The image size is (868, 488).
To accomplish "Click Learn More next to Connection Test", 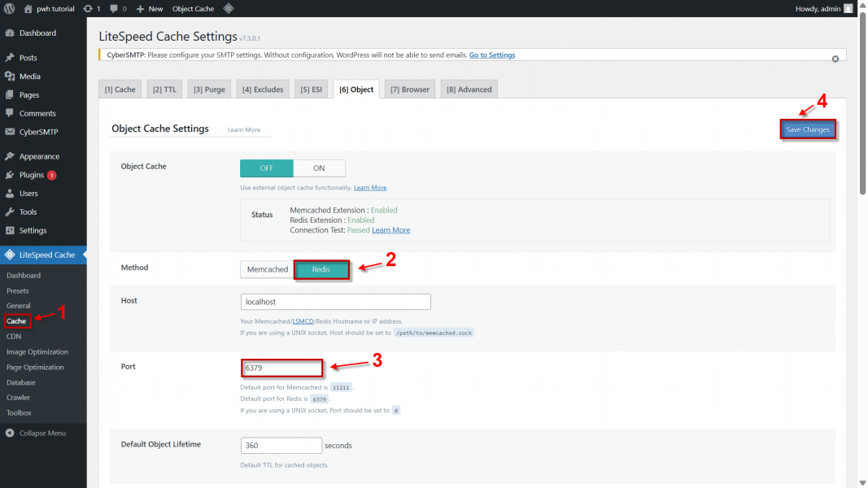I will [390, 230].
